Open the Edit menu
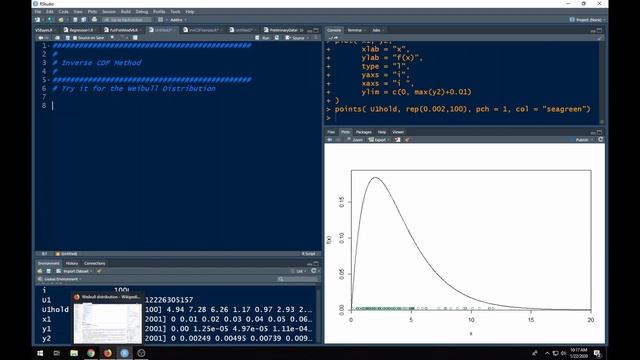 (x=50, y=12)
